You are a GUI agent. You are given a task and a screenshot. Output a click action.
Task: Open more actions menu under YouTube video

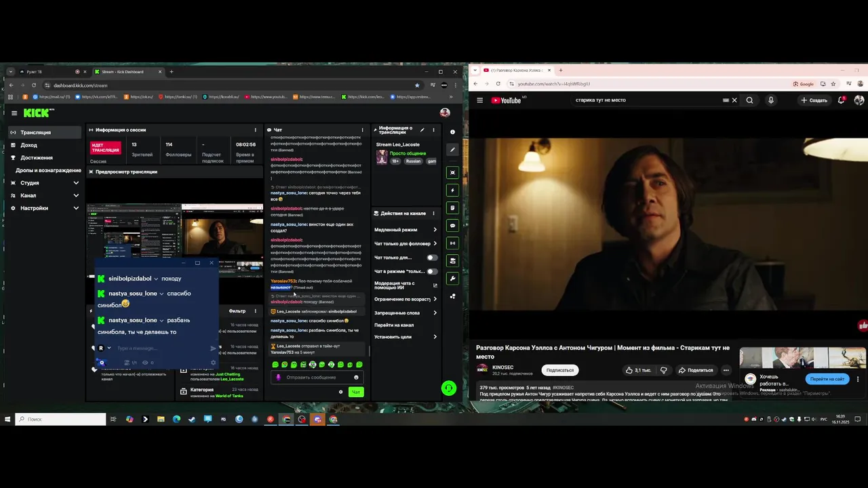coord(726,370)
